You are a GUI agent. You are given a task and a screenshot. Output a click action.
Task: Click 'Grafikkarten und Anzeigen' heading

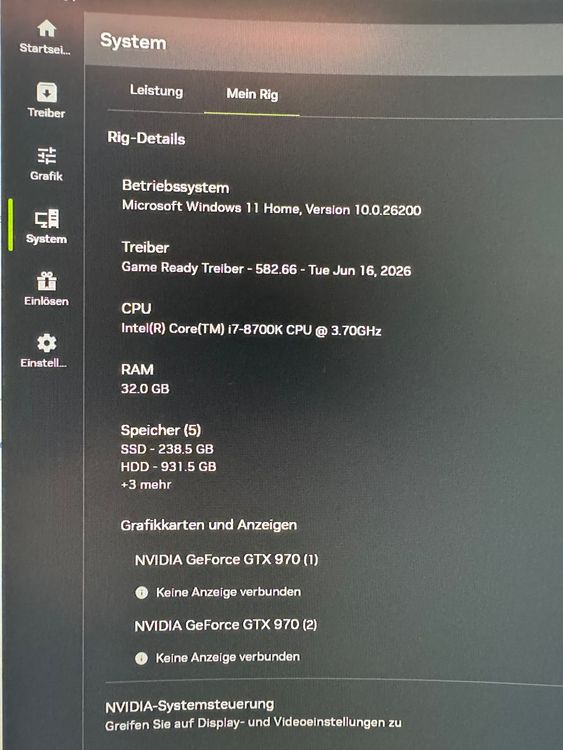click(x=209, y=525)
